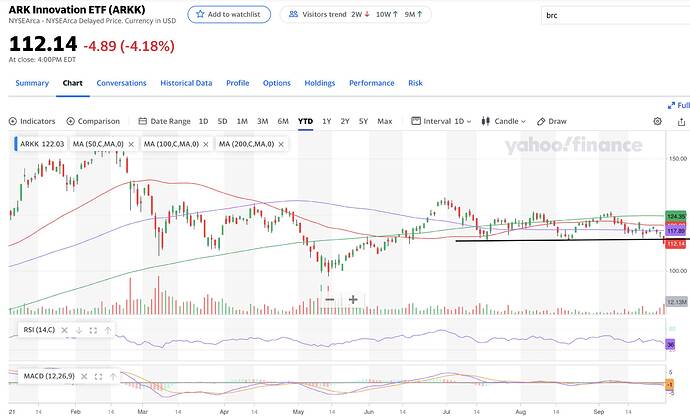Select the 1Y date range
The width and height of the screenshot is (690, 419).
click(327, 121)
